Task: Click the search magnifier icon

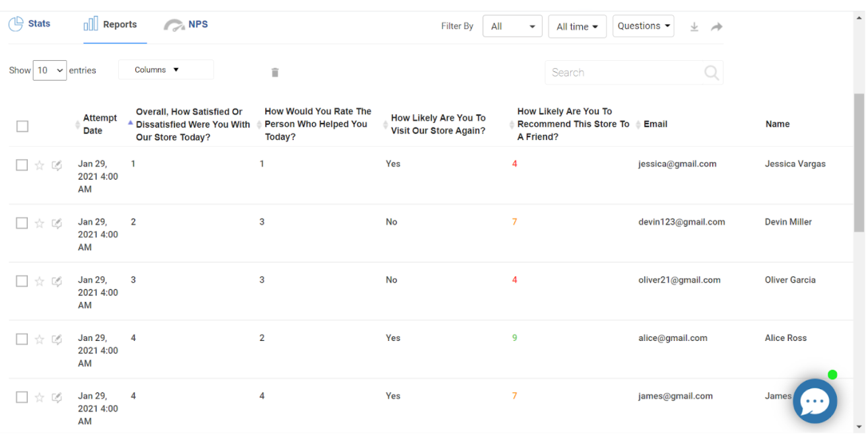Action: click(711, 73)
